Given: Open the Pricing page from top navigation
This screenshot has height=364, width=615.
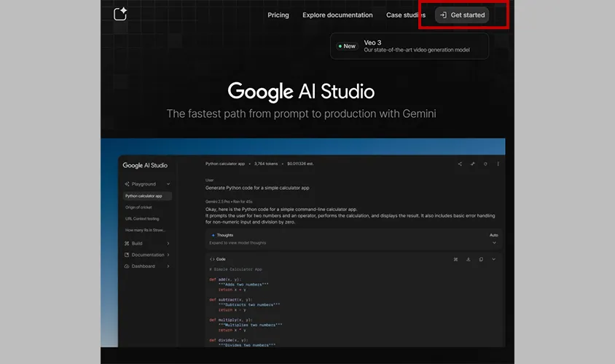Looking at the screenshot, I should 278,15.
